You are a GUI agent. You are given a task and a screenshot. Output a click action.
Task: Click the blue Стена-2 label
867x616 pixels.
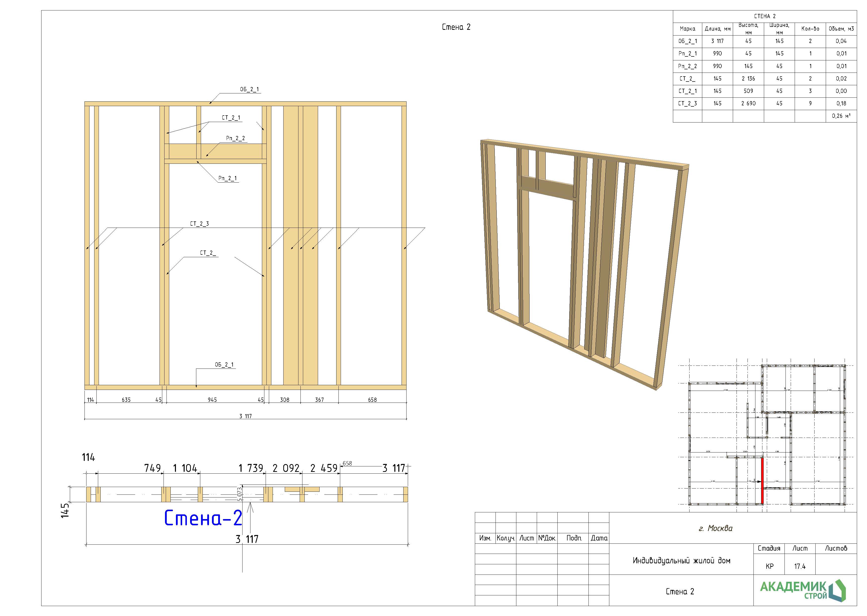coord(203,518)
